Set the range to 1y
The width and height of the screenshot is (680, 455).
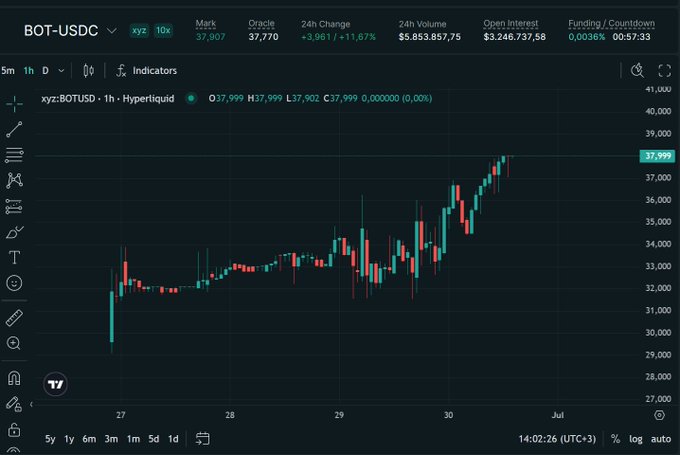69,439
